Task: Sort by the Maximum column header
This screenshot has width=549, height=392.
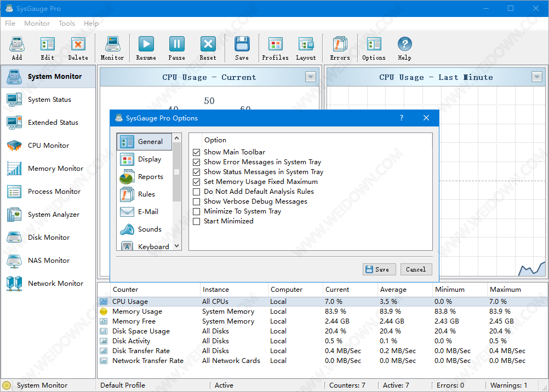Action: coord(517,290)
